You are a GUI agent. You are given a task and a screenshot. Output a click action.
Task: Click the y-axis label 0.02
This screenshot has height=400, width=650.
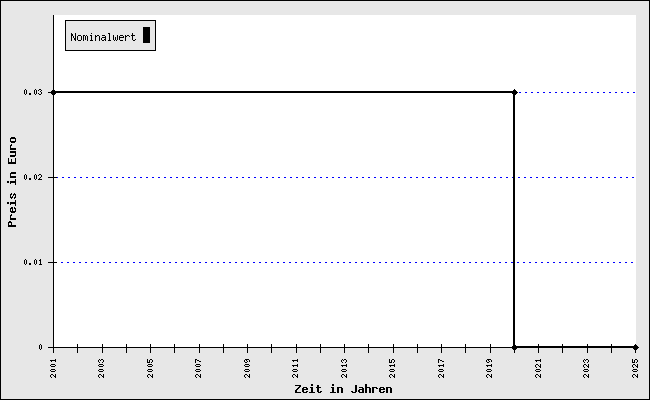coord(33,177)
